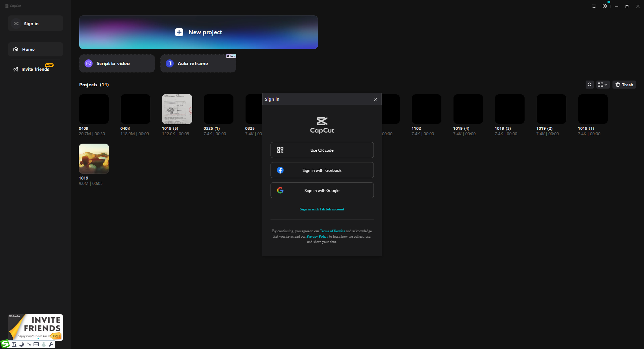Open the Script to video tool
Viewport: 644px width, 349px height.
[x=117, y=63]
